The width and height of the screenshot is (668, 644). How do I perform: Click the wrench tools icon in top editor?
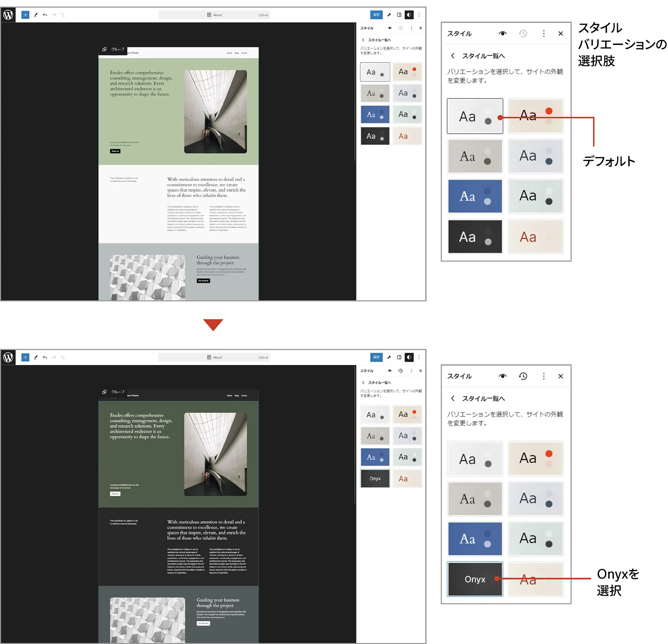[389, 15]
